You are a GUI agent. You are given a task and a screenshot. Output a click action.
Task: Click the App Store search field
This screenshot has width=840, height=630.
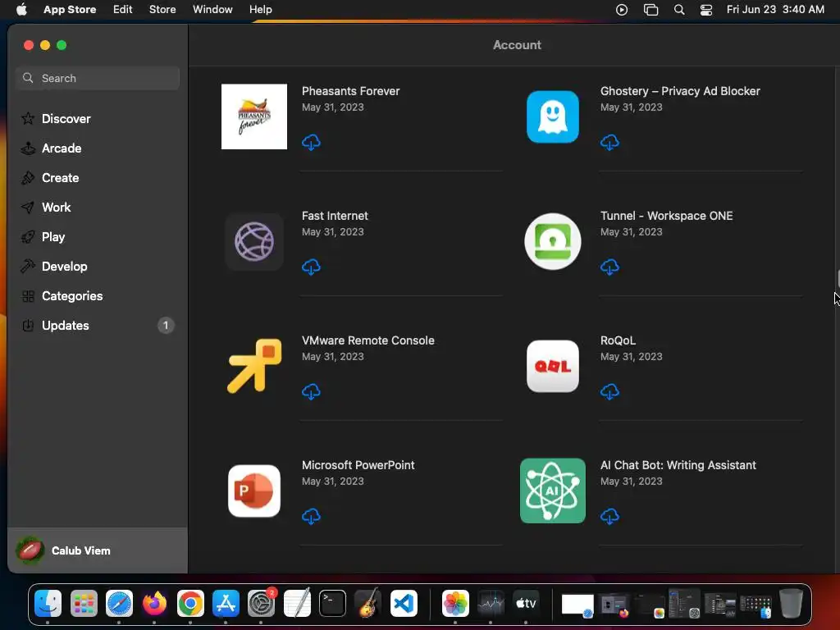click(98, 78)
